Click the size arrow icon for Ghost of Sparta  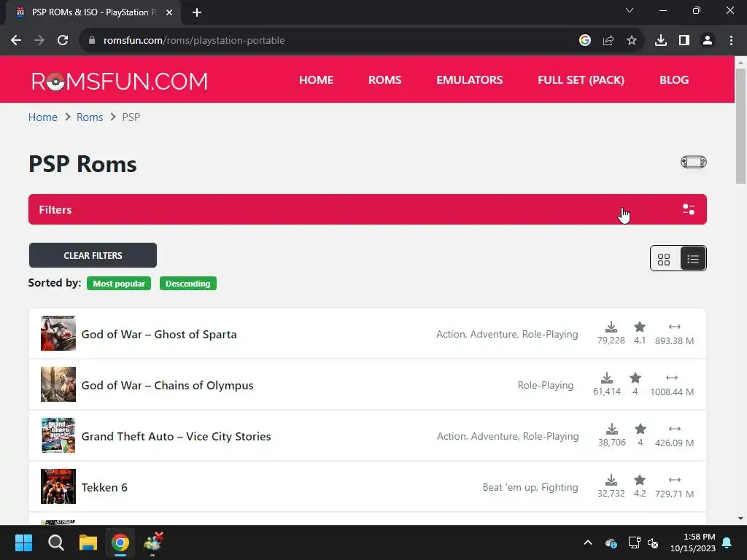[x=675, y=327]
